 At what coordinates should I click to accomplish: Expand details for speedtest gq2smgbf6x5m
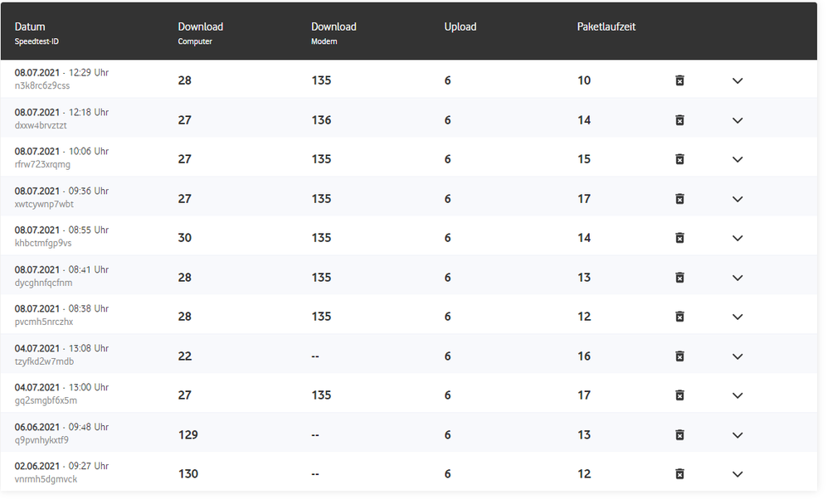pyautogui.click(x=738, y=395)
